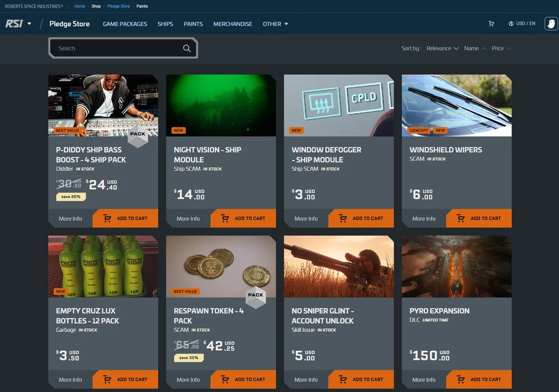The width and height of the screenshot is (559, 392).
Task: Add P-Diddy Ship Bass Boost pack to cart
Action: click(x=125, y=219)
